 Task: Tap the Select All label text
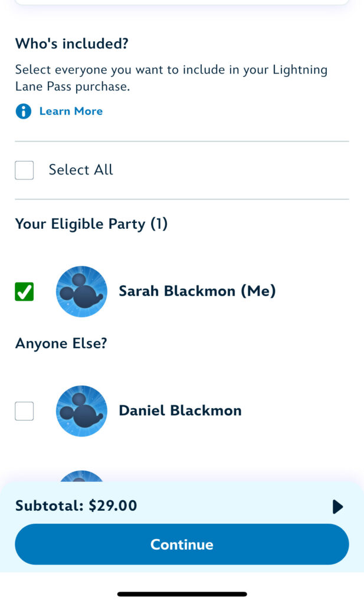[81, 170]
